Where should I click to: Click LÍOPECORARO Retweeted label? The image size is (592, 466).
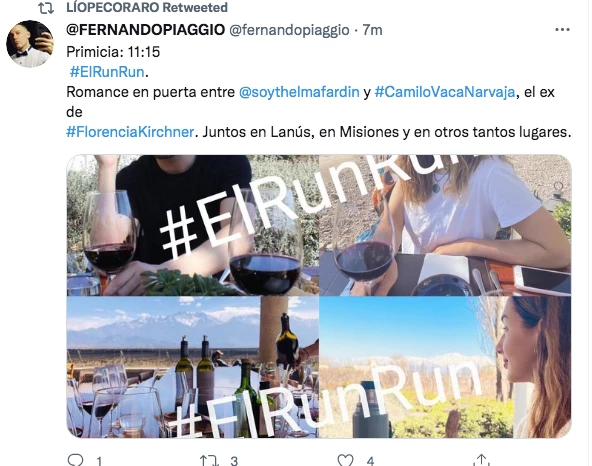pos(147,8)
